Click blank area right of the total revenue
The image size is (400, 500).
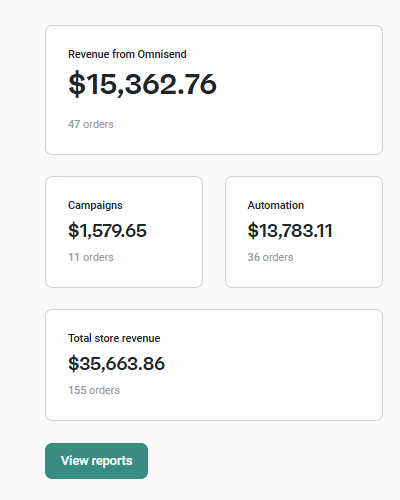273,365
